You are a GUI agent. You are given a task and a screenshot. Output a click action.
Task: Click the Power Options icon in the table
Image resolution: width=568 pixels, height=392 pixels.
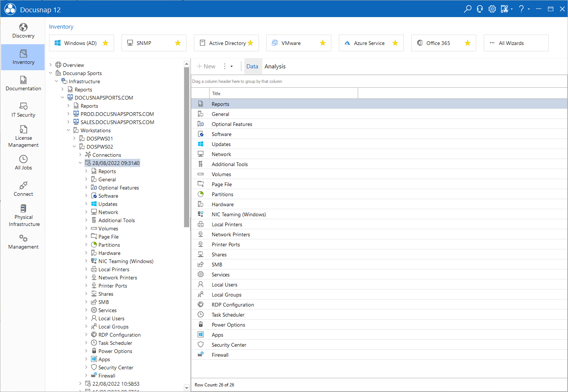201,325
